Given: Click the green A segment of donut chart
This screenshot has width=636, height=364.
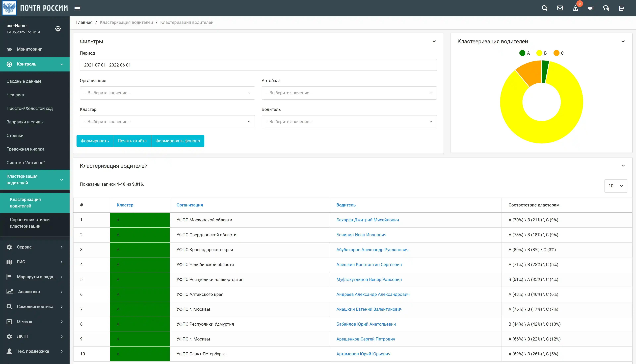Looking at the screenshot, I should (x=545, y=71).
